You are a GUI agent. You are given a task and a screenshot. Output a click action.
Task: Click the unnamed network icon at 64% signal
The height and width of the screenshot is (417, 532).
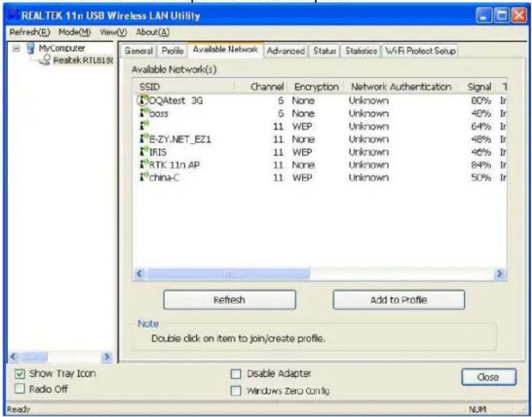point(144,126)
